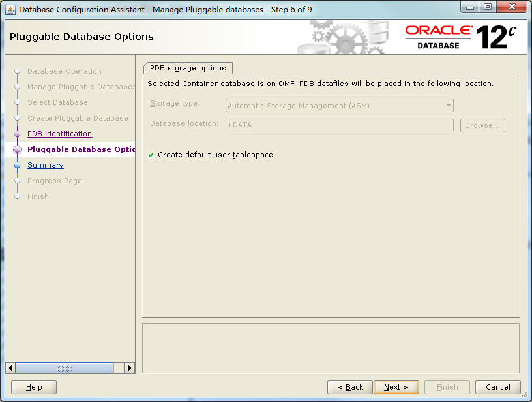This screenshot has height=402, width=532.
Task: Click the Browse button
Action: coord(482,125)
